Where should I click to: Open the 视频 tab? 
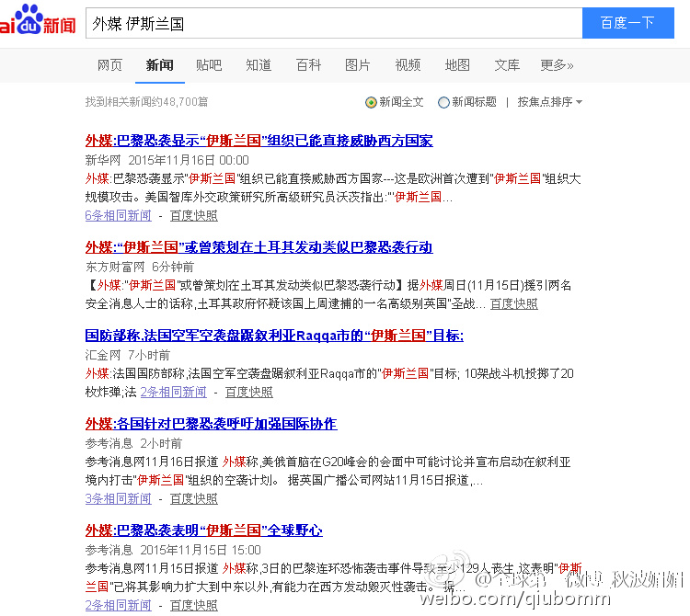coord(408,65)
